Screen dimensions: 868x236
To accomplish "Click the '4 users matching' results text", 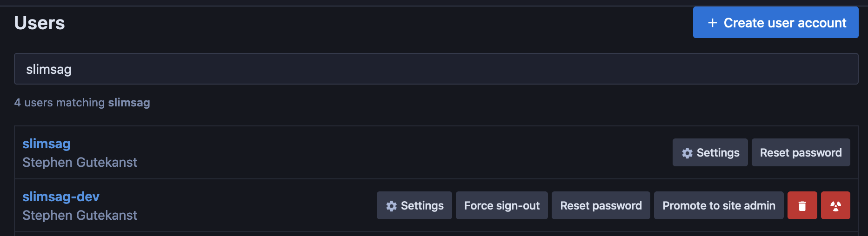I will 60,103.
